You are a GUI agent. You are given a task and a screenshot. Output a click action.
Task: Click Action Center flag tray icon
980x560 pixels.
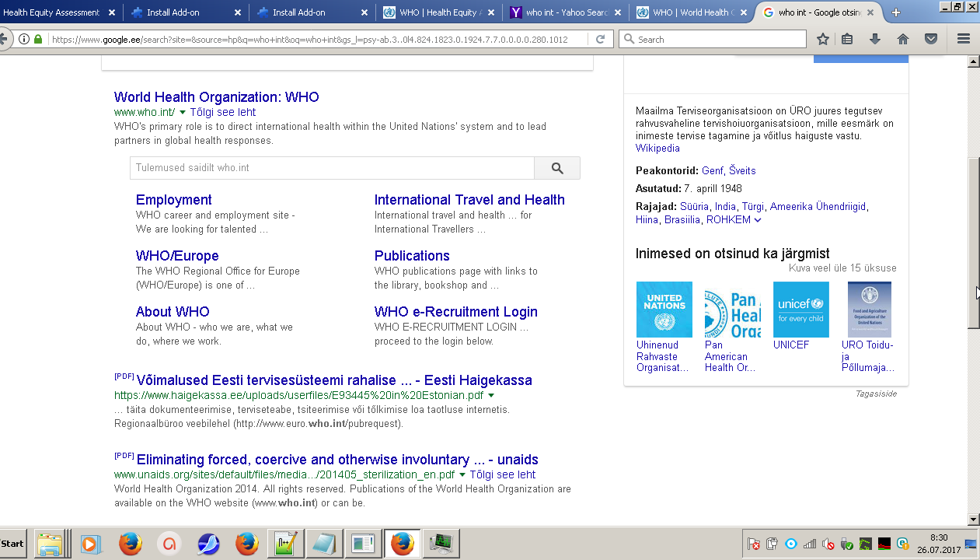(753, 544)
